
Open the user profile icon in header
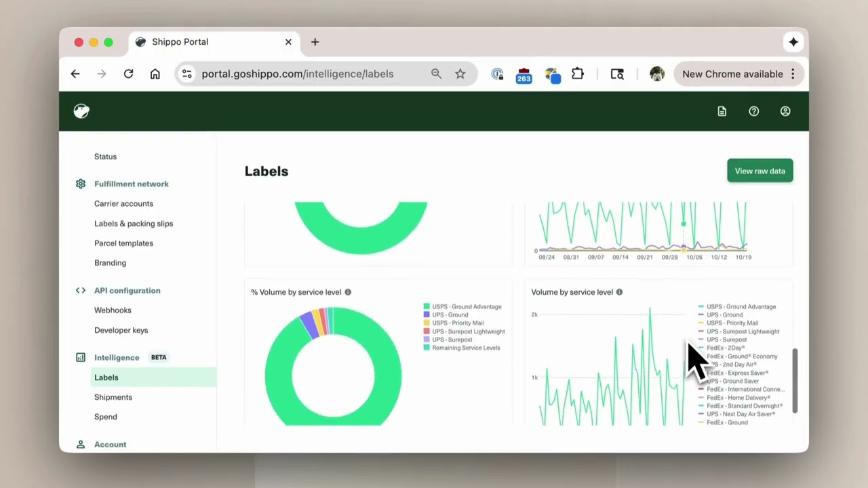(785, 111)
